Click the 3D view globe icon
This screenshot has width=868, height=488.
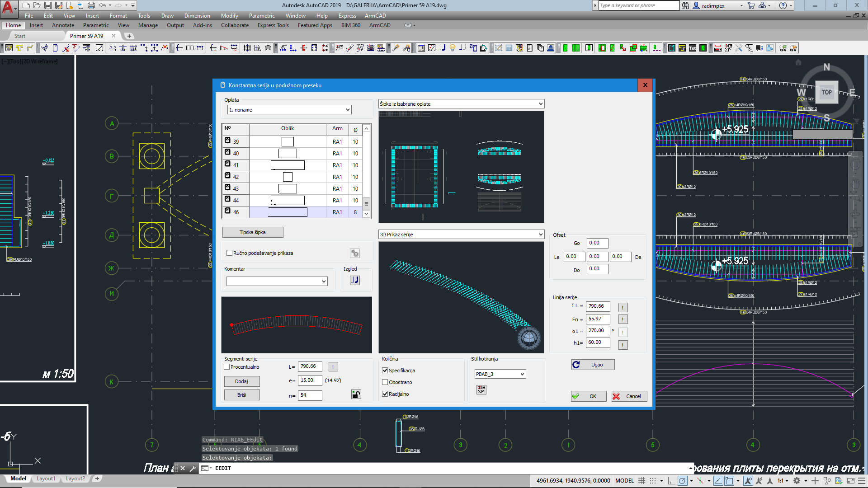tap(529, 338)
